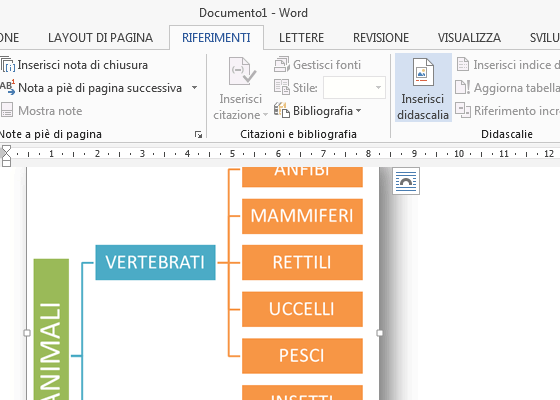
Task: Expand the Nota a piè di pagina successiva arrow
Action: [x=194, y=88]
